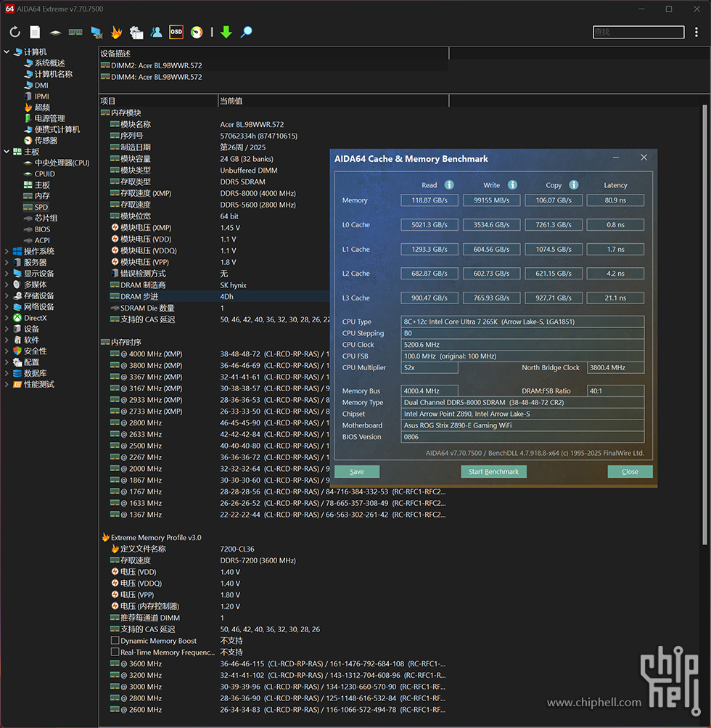Click the info icon next to Copy

tap(574, 185)
